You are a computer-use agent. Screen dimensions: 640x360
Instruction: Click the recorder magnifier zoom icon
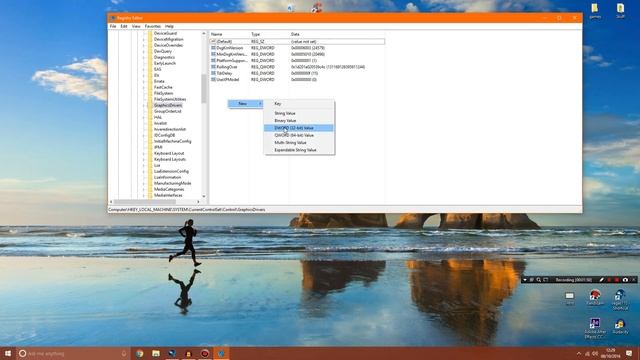click(539, 280)
